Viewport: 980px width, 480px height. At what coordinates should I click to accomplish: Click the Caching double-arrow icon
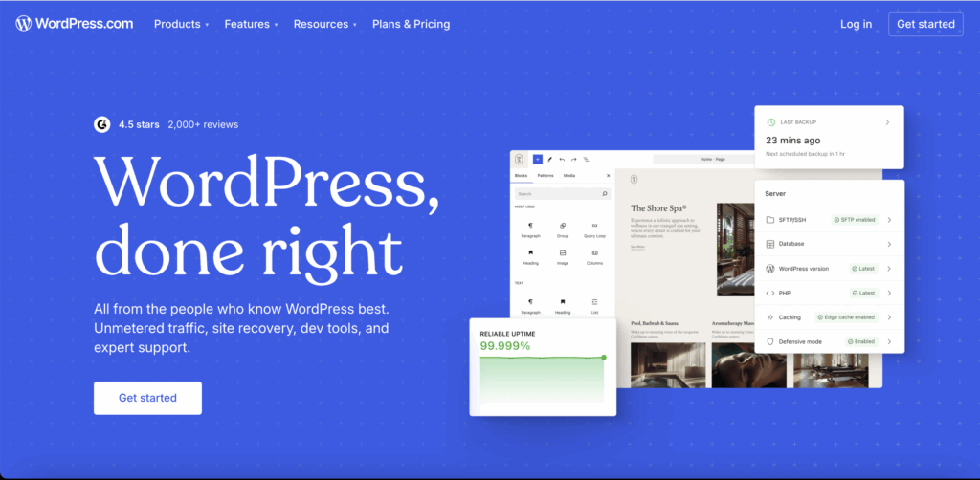coord(770,317)
